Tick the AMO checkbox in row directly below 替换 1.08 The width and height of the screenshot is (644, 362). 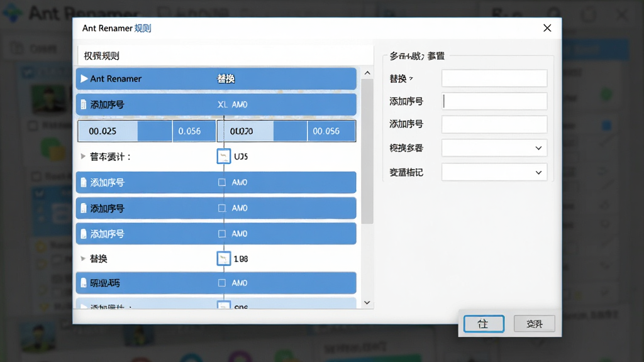[222, 283]
